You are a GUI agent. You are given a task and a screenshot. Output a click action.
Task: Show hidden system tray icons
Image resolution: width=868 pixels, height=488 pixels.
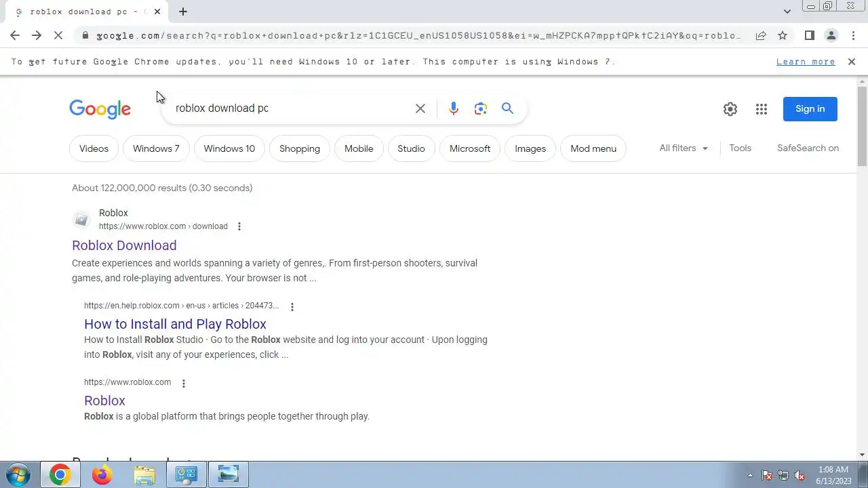pos(750,475)
